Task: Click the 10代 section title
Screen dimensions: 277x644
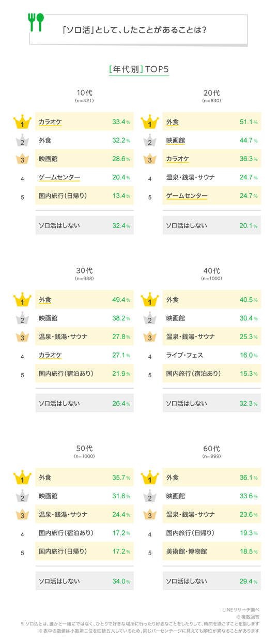Action: click(84, 93)
